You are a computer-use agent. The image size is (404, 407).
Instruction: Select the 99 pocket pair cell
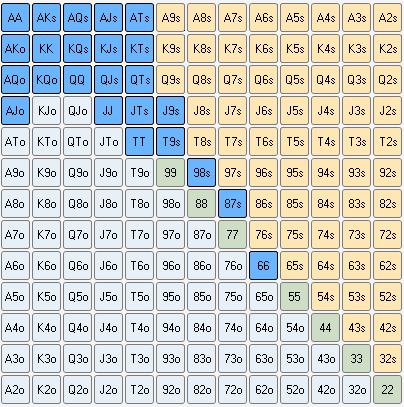170,173
